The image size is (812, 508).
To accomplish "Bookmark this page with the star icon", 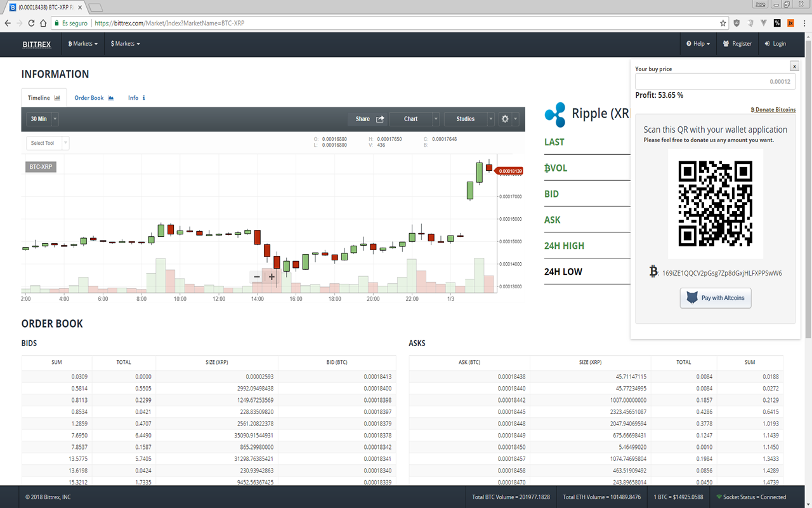I will 723,23.
